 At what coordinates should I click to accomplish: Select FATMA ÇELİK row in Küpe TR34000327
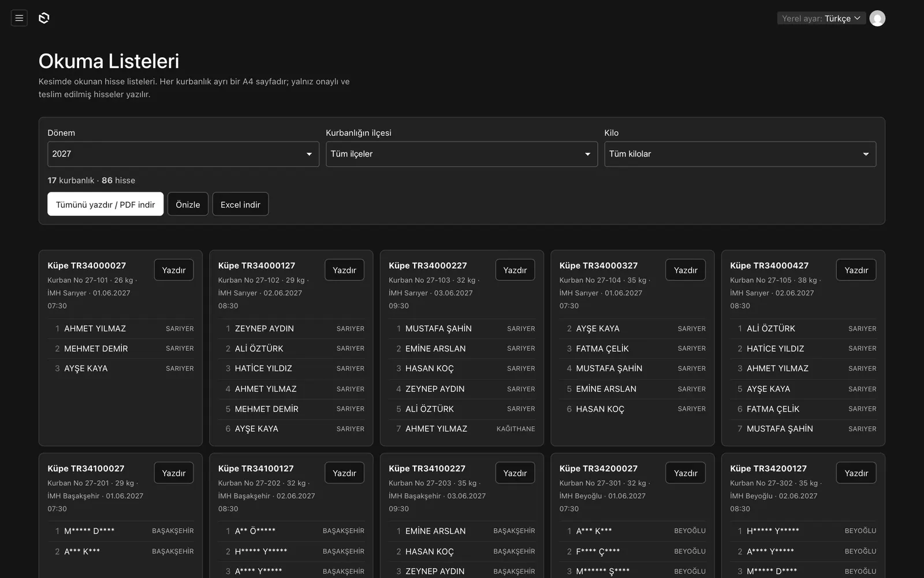[632, 349]
